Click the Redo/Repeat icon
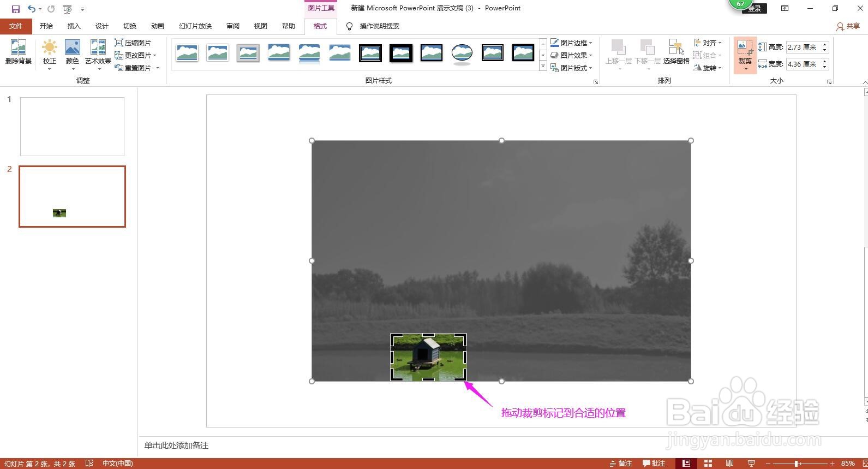This screenshot has height=469, width=868. (51, 9)
